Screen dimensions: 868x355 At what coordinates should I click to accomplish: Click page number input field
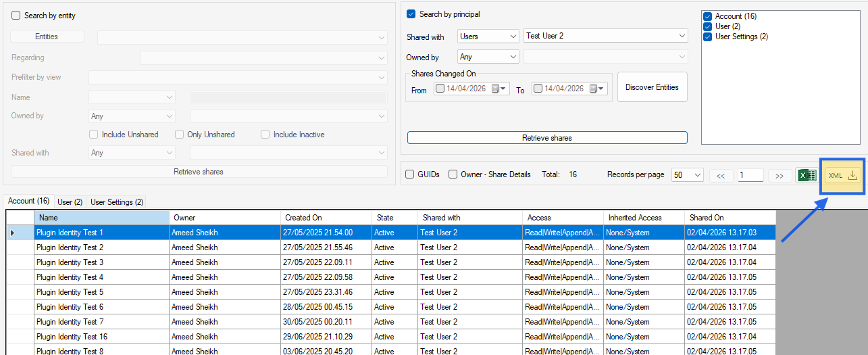pyautogui.click(x=750, y=175)
